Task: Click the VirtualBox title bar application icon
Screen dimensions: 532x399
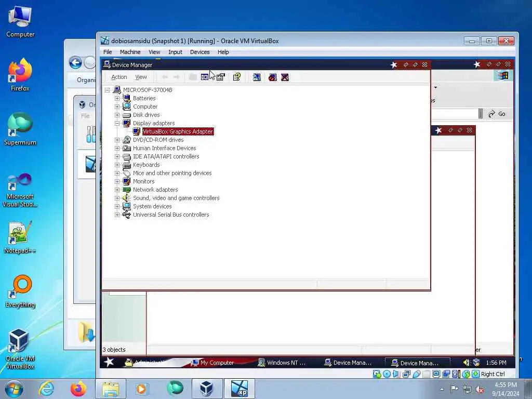Action: 105,41
